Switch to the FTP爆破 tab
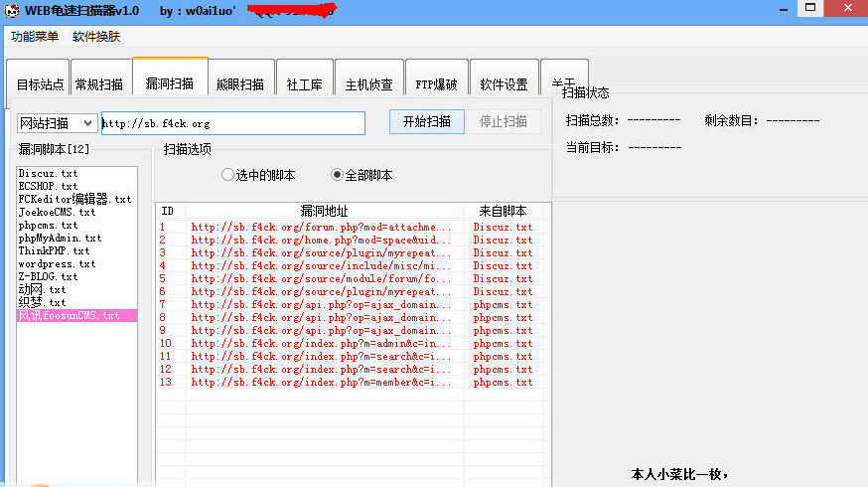Image resolution: width=868 pixels, height=487 pixels. coord(437,83)
